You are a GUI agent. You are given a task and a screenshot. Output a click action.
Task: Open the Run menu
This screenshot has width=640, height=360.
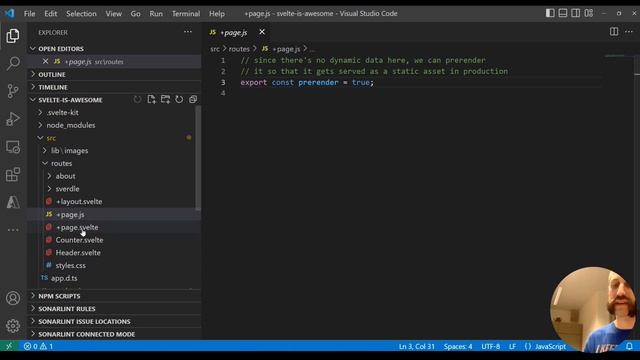click(156, 13)
